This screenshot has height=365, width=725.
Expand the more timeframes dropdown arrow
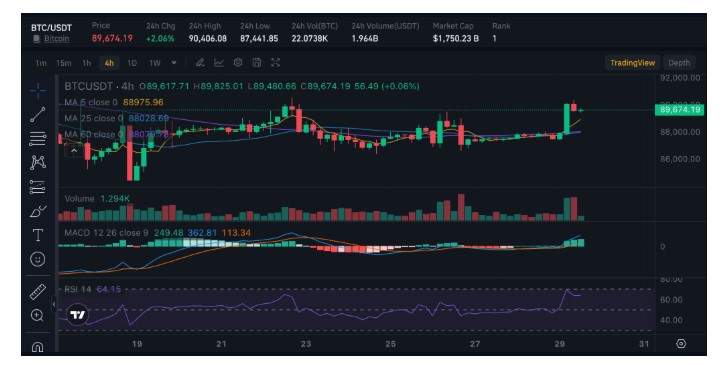[174, 63]
